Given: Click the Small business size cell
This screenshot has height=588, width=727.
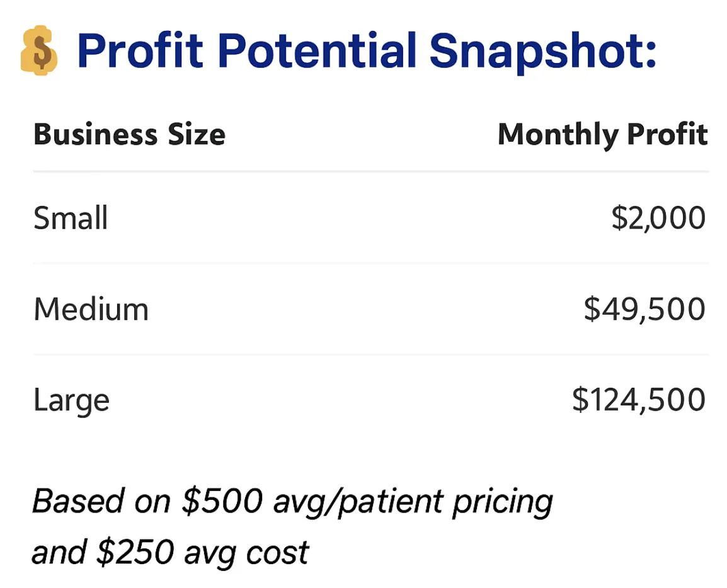Looking at the screenshot, I should (71, 218).
